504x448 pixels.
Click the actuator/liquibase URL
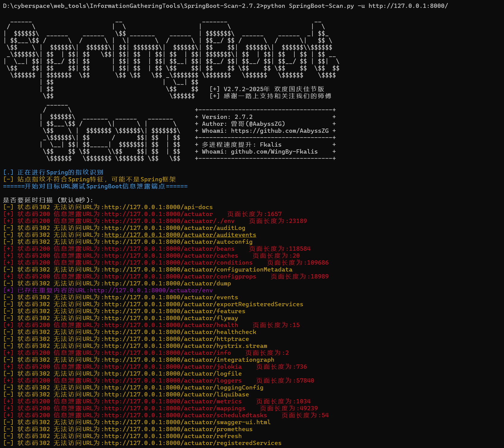(x=176, y=394)
